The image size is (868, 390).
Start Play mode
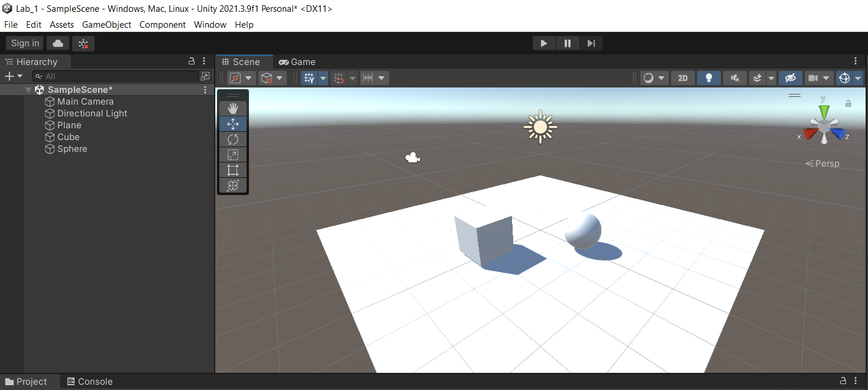coord(544,43)
